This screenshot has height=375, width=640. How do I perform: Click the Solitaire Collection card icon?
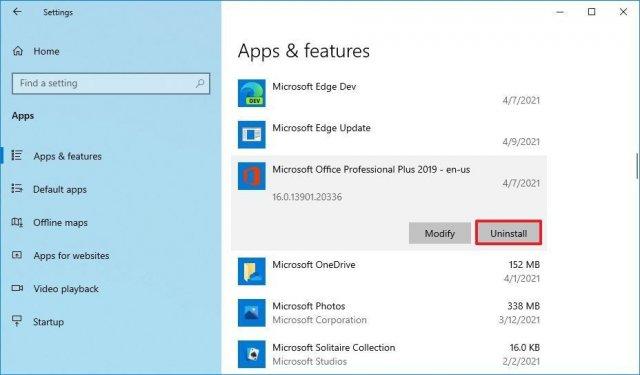tap(251, 354)
